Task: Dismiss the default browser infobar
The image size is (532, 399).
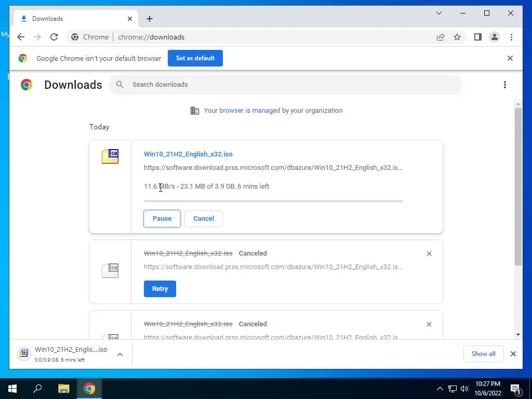Action: click(510, 58)
